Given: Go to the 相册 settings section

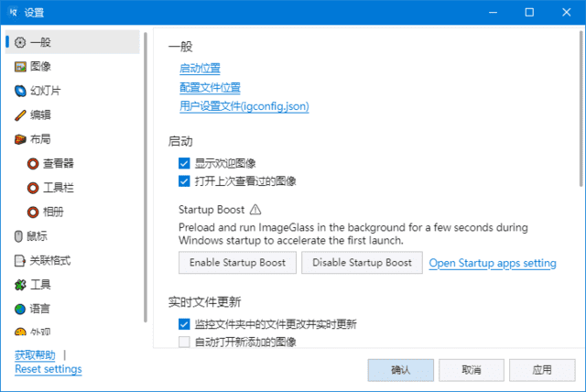Looking at the screenshot, I should 51,212.
